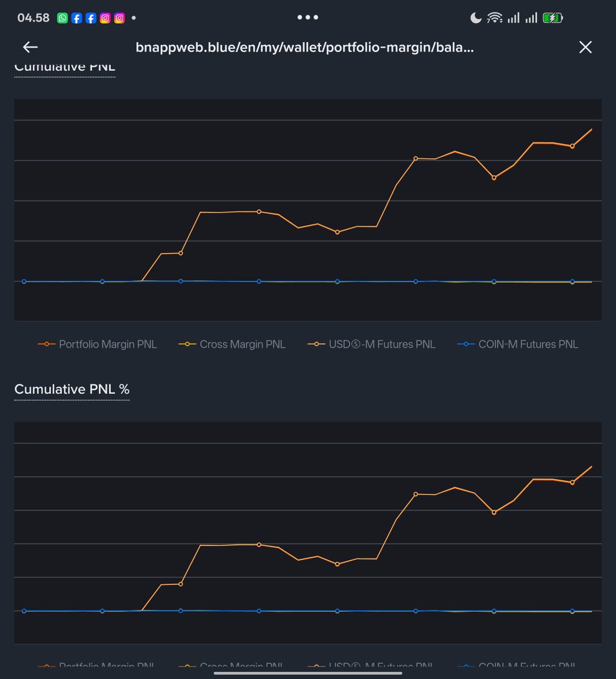Screen dimensions: 616x679
Task: Toggle USDⓈ-M Futures PNL series in top legend
Action: coord(371,344)
